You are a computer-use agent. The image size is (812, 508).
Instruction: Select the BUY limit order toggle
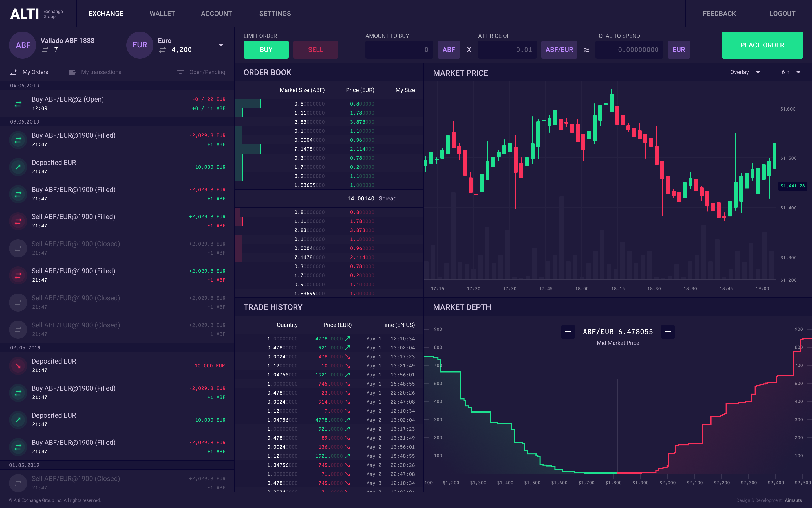pyautogui.click(x=266, y=50)
